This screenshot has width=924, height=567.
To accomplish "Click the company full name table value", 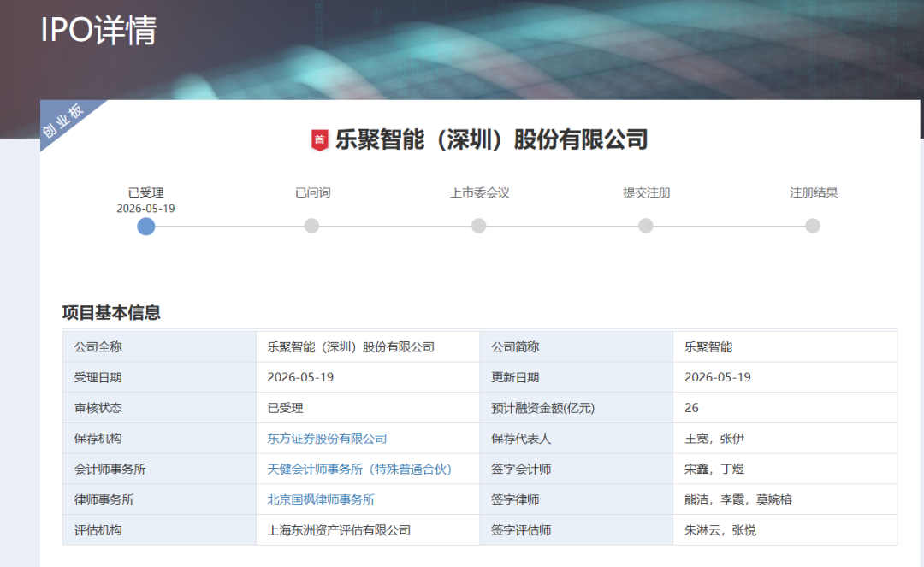I will (351, 347).
